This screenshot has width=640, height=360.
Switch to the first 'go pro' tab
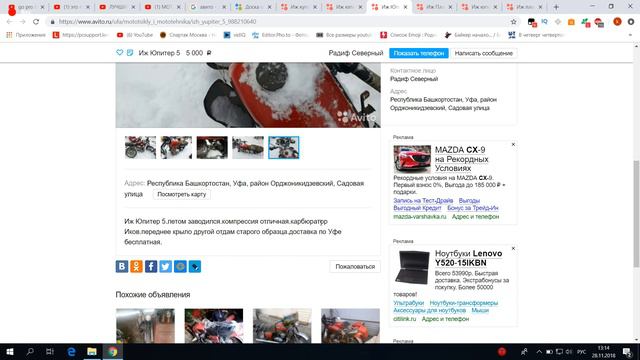[x=26, y=7]
